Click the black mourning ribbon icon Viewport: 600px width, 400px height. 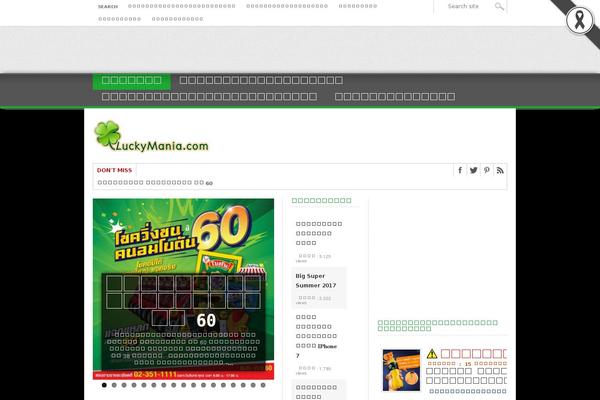tap(579, 20)
